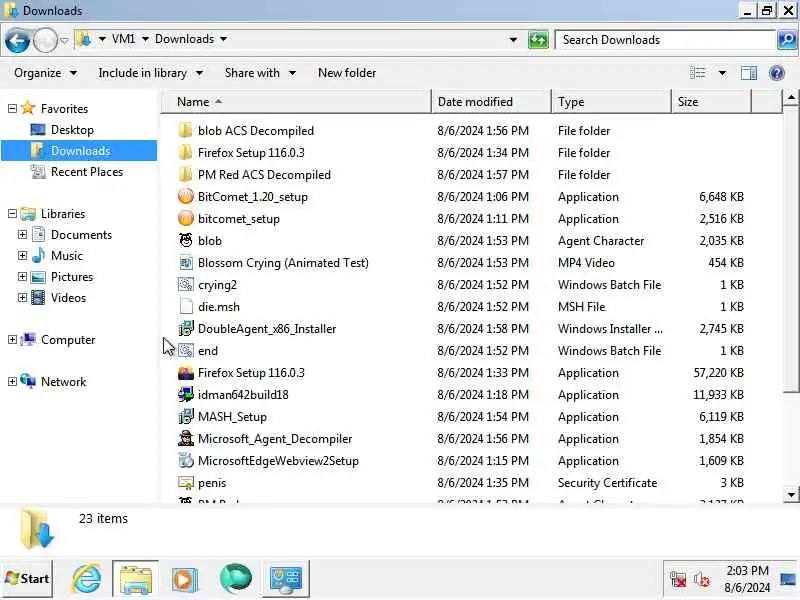Refresh the Downloads folder view

tap(538, 40)
